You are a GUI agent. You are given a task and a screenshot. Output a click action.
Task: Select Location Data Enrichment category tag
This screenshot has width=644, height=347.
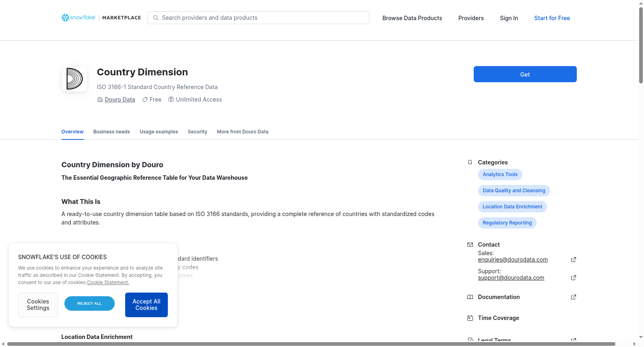click(x=512, y=207)
